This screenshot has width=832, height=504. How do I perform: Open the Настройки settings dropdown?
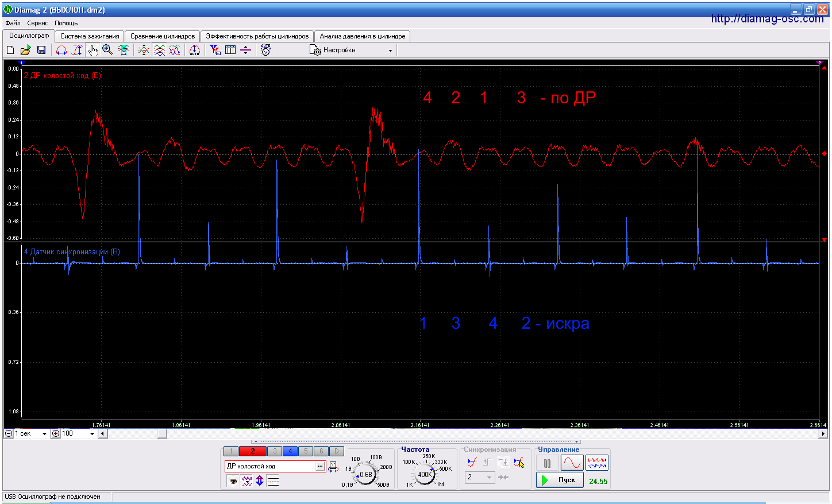click(x=352, y=51)
